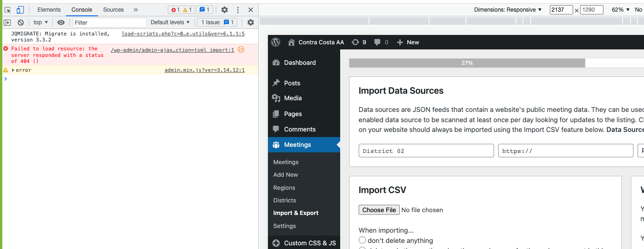Show more DevTools tabs chevron
This screenshot has width=644, height=249.
coord(136,10)
